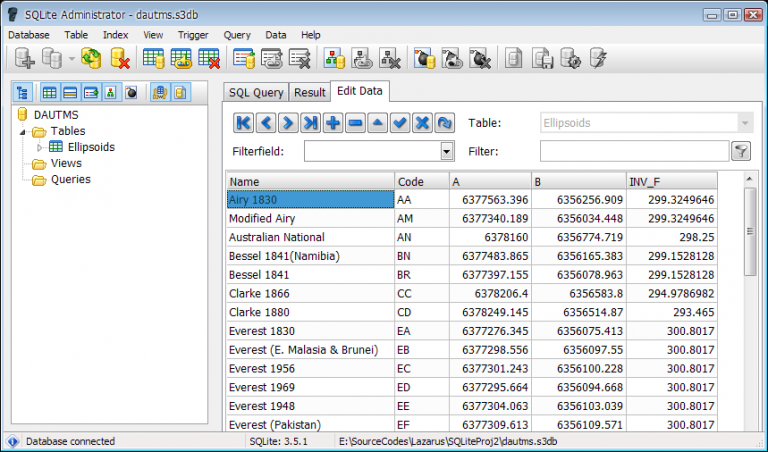This screenshot has width=768, height=452.
Task: Switch to the SQL Query tab
Action: pyautogui.click(x=256, y=92)
